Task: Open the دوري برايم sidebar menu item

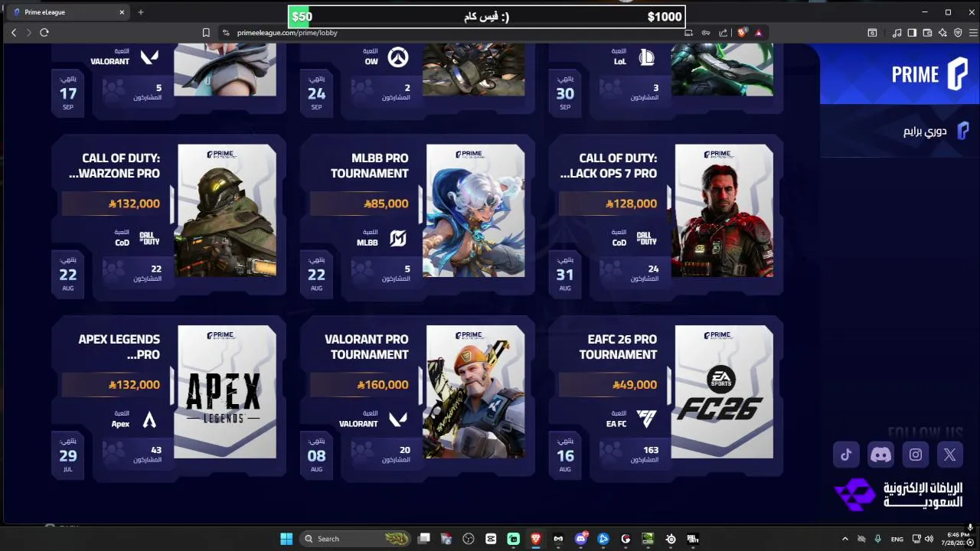Action: point(936,131)
